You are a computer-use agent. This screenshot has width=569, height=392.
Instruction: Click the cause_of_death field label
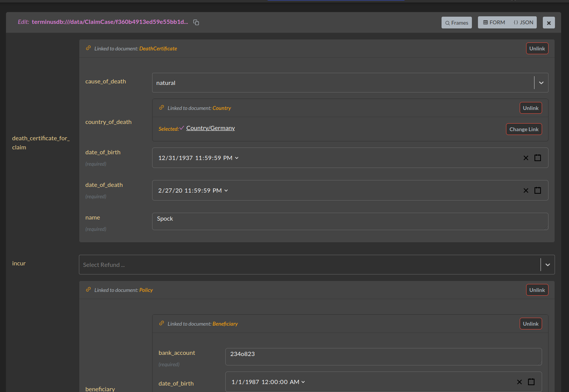click(105, 82)
